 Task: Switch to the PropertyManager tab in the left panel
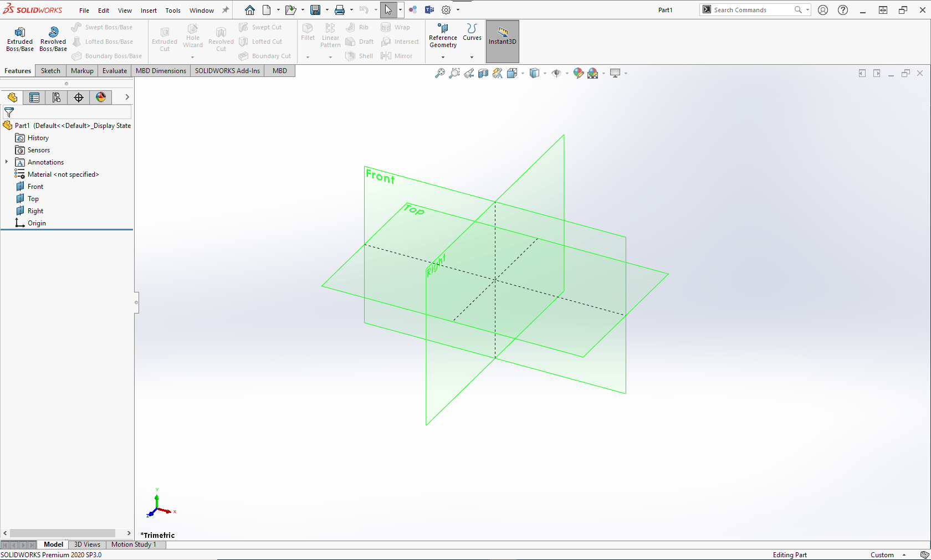coord(34,97)
